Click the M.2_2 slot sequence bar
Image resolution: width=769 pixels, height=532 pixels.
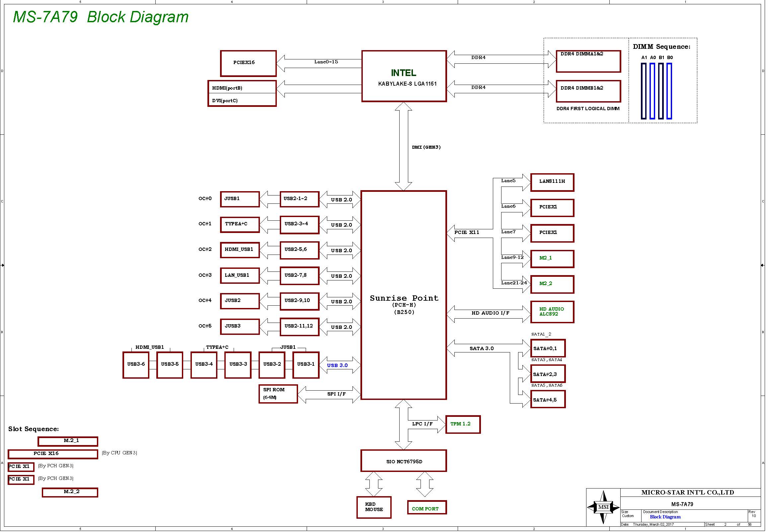tap(70, 492)
